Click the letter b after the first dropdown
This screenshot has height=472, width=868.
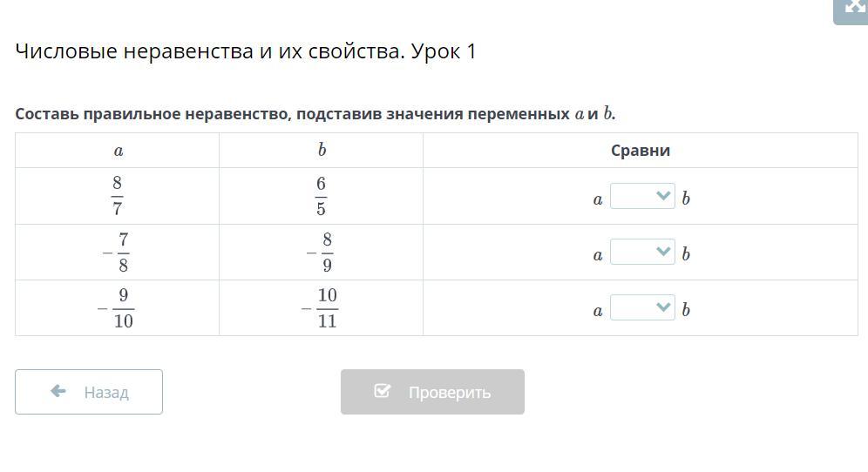tap(686, 199)
